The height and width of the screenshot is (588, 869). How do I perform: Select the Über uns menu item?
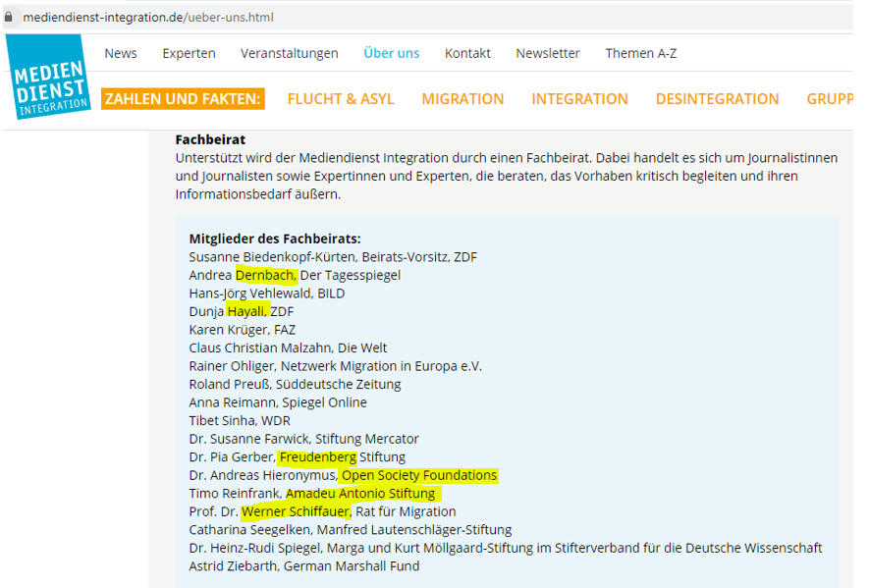tap(391, 53)
